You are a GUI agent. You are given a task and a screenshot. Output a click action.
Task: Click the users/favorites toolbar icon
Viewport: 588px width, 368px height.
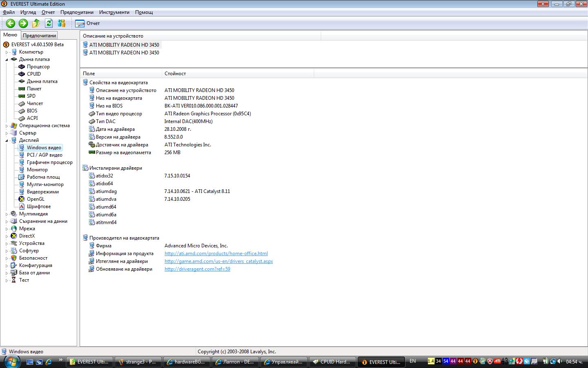click(x=62, y=23)
